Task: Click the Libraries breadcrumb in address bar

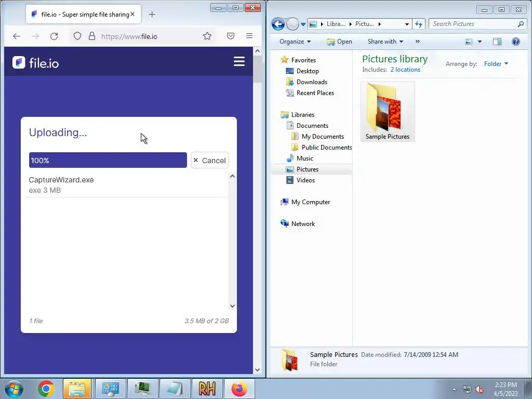Action: coord(336,24)
